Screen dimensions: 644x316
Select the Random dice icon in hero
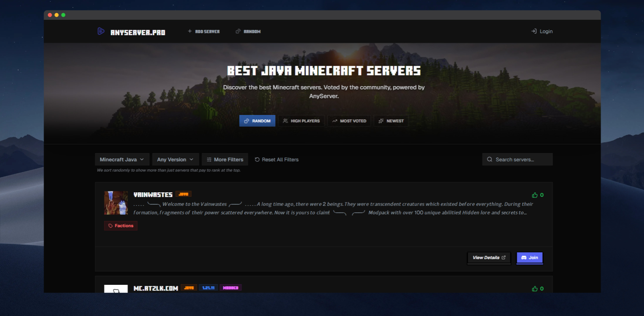(x=246, y=121)
